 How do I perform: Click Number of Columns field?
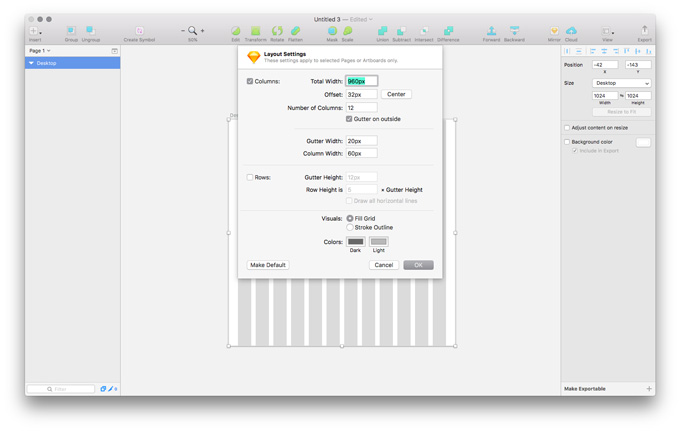click(362, 108)
